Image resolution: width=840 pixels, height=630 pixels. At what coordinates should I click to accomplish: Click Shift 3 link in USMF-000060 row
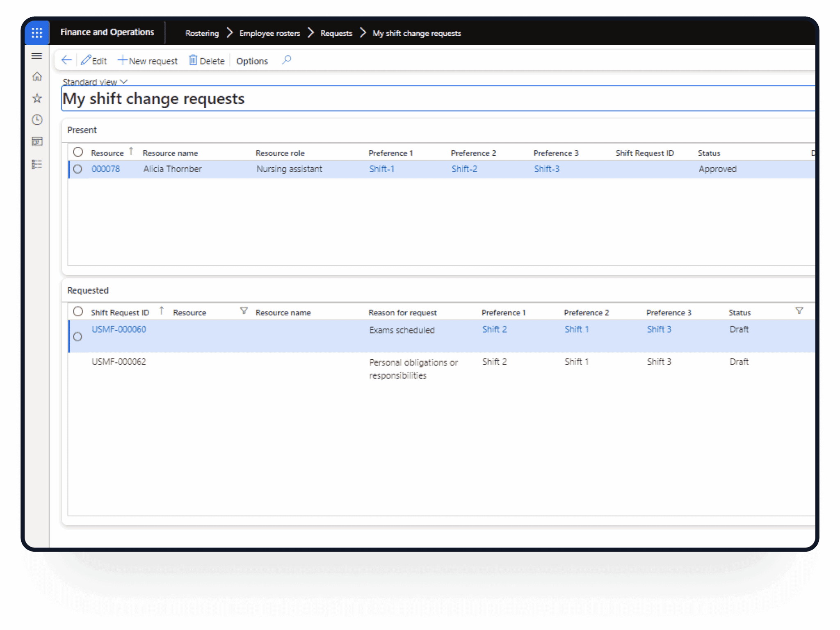pyautogui.click(x=659, y=329)
